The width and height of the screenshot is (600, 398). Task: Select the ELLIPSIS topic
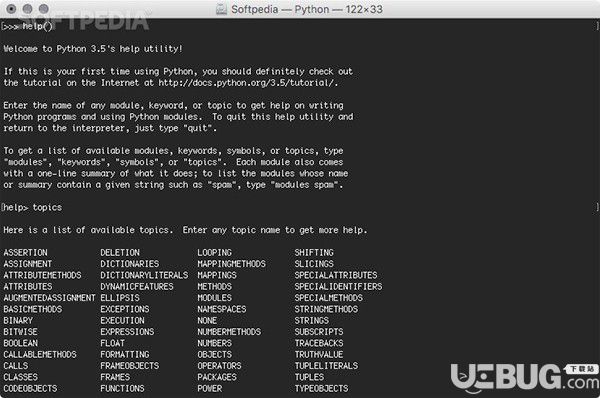tap(120, 298)
